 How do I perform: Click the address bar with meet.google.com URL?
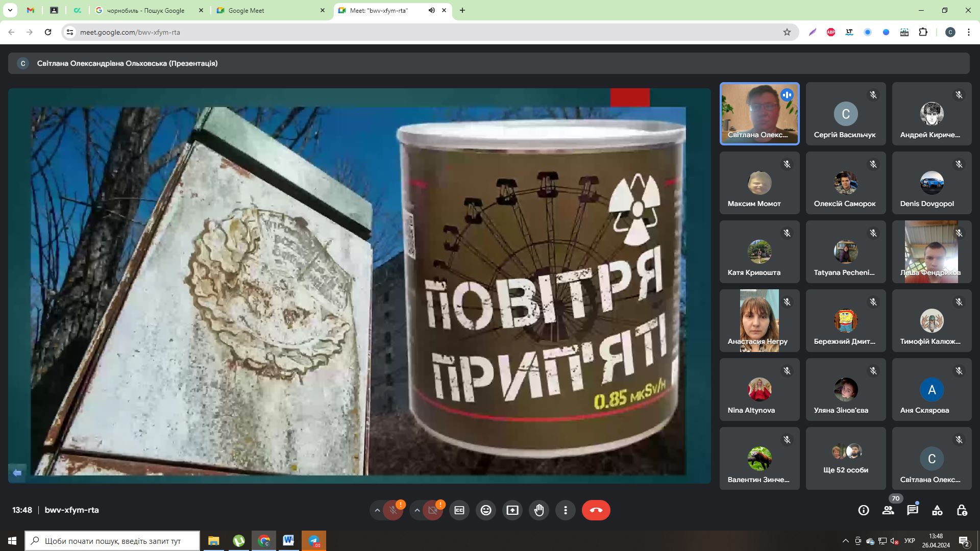click(429, 32)
